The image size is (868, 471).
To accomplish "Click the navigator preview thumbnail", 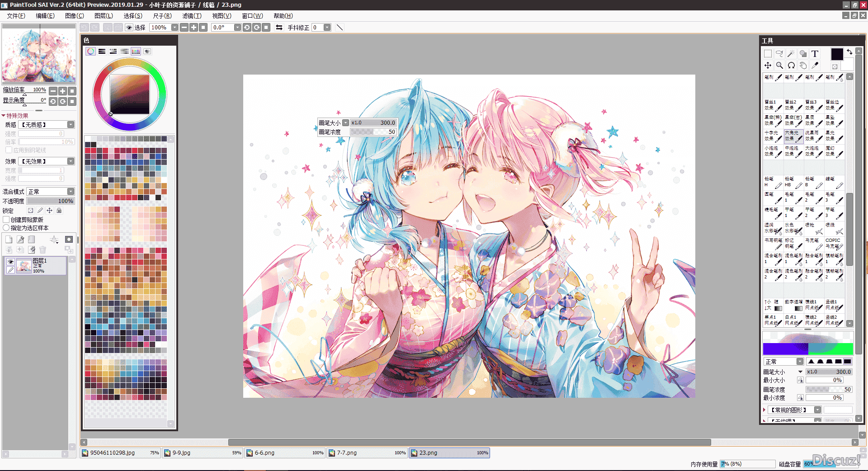I will (x=39, y=55).
